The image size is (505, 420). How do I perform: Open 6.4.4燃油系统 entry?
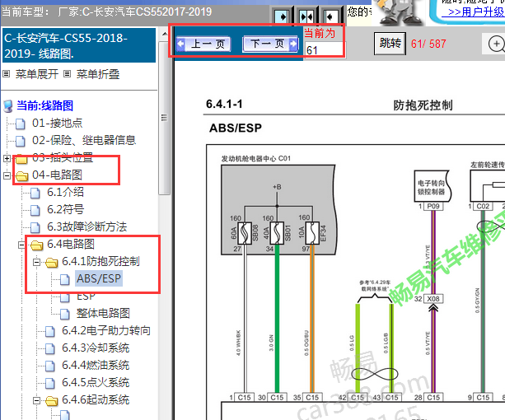click(x=96, y=366)
